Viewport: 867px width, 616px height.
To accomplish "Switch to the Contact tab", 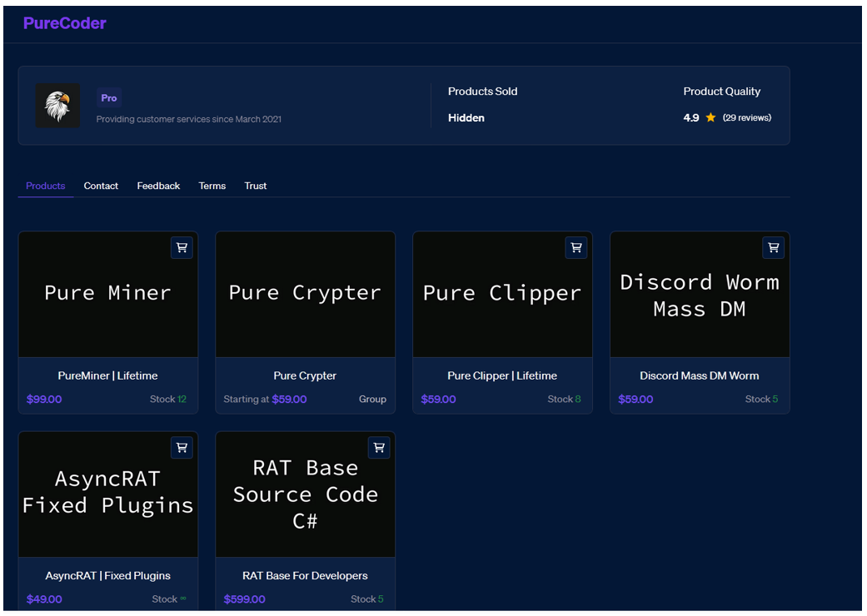I will pos(101,186).
